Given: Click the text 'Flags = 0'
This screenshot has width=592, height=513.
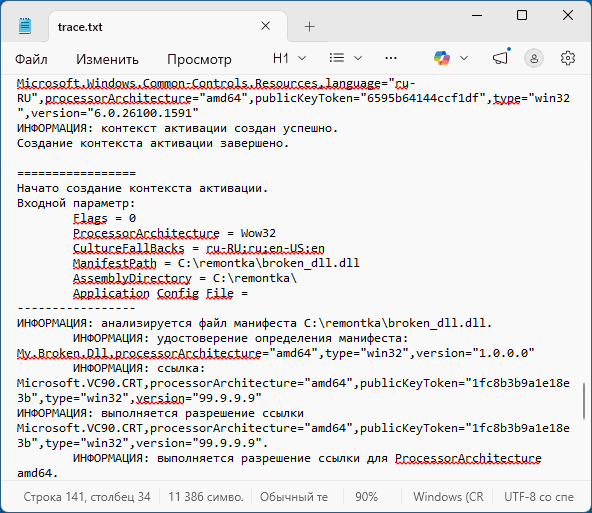Looking at the screenshot, I should click(x=104, y=218).
